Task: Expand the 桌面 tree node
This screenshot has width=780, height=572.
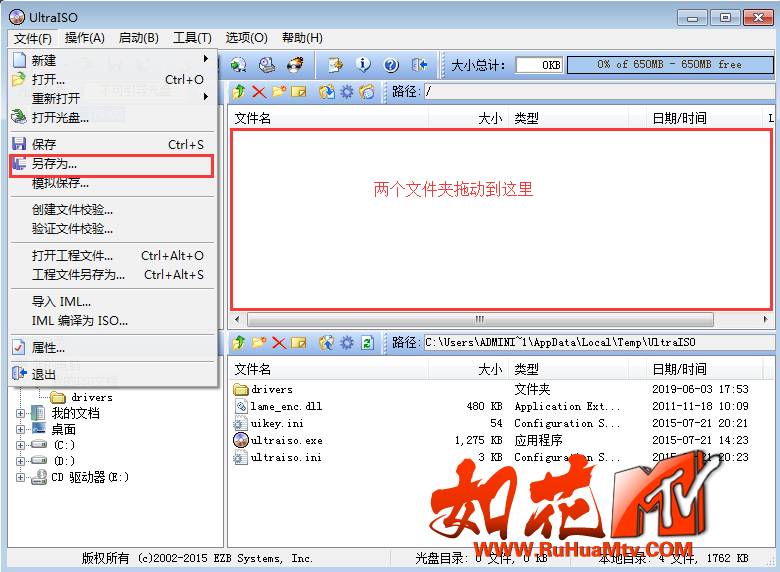Action: coord(20,429)
